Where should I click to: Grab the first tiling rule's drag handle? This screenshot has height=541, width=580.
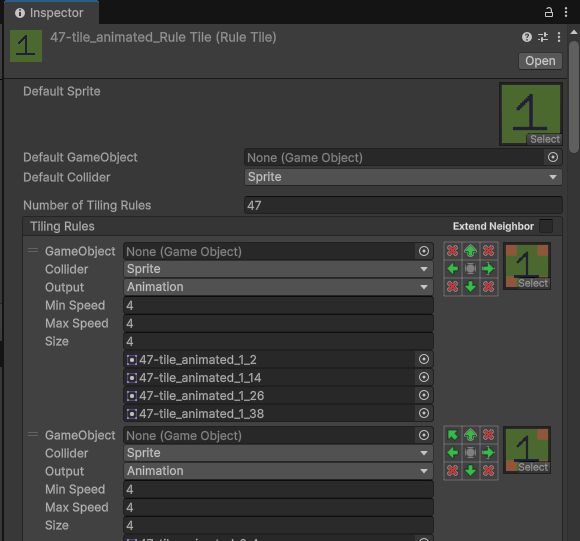pos(33,251)
